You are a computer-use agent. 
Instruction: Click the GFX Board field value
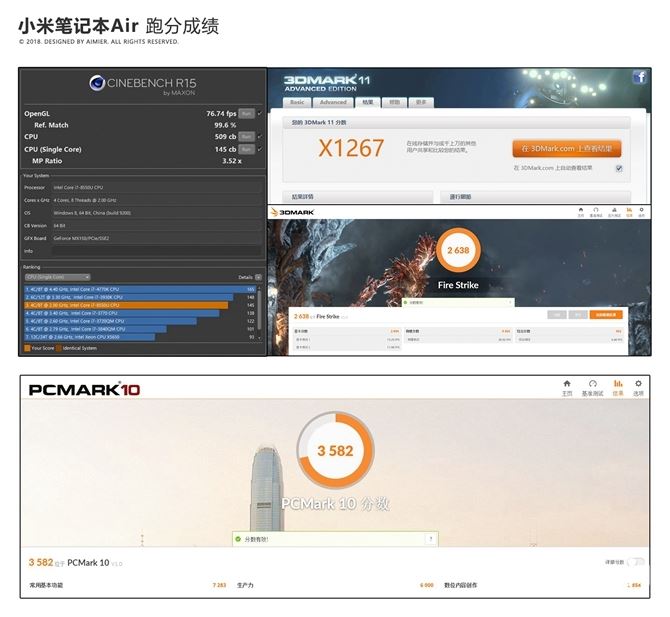point(156,238)
